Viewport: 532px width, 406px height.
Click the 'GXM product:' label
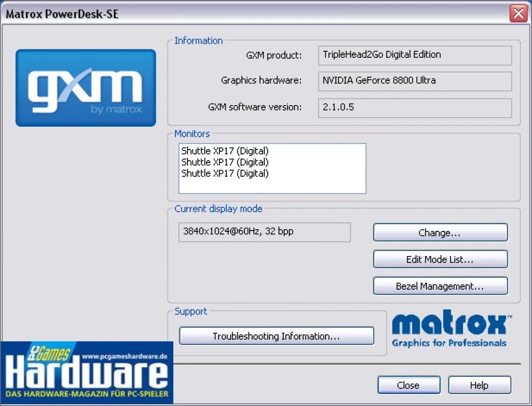click(x=274, y=55)
